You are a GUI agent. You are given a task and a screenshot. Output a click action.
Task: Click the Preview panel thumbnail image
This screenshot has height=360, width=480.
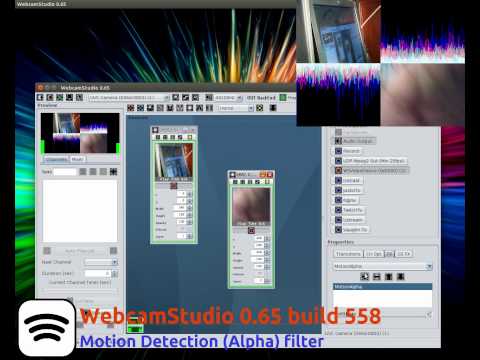(80, 133)
